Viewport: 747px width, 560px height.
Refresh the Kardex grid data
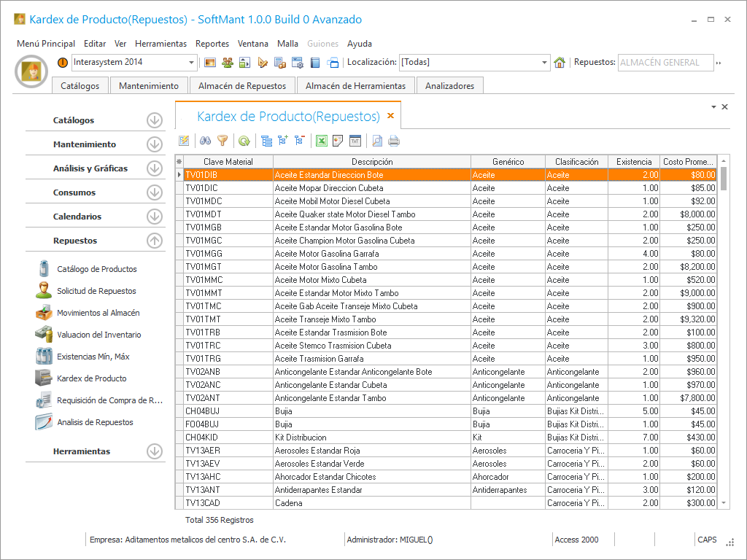(244, 141)
